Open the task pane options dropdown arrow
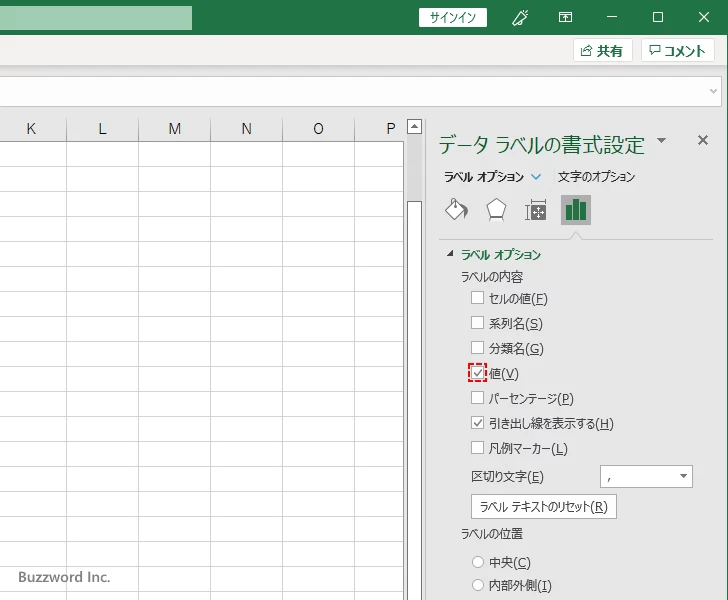The image size is (728, 600). (662, 140)
